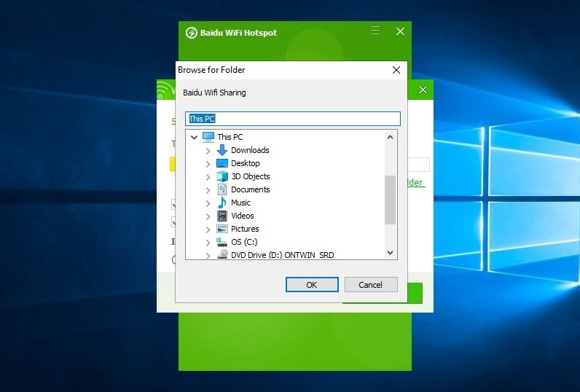The height and width of the screenshot is (392, 580).
Task: Expand the OS (C:) drive
Action: click(208, 243)
